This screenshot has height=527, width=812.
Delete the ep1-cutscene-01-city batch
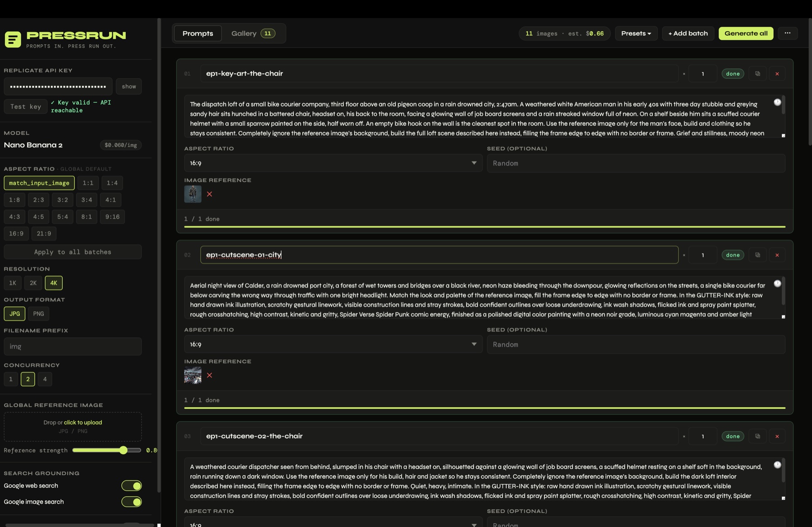[x=777, y=255]
